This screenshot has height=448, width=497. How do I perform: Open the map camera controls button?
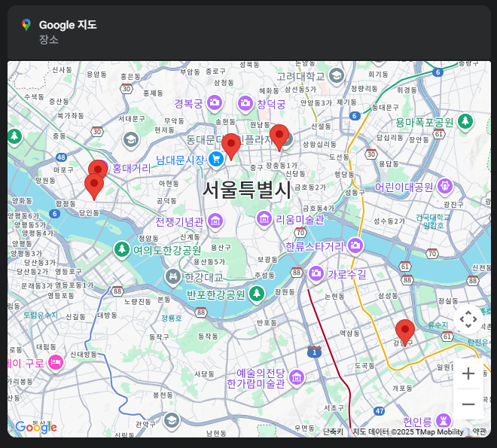tap(468, 319)
